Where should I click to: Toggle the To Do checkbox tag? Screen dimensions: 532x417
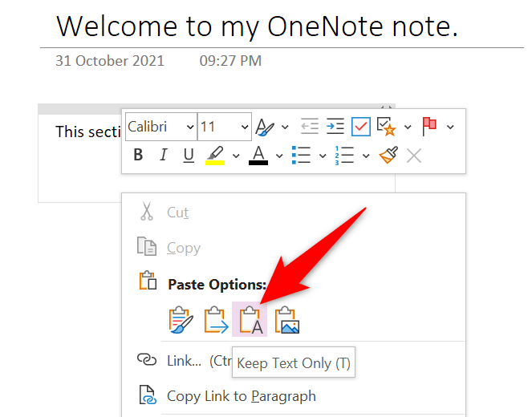360,127
